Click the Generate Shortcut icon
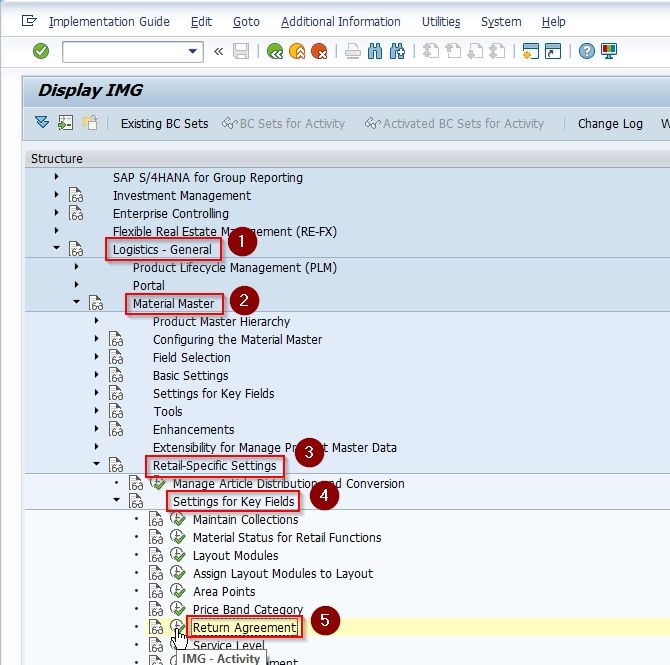The height and width of the screenshot is (665, 670). (x=553, y=51)
